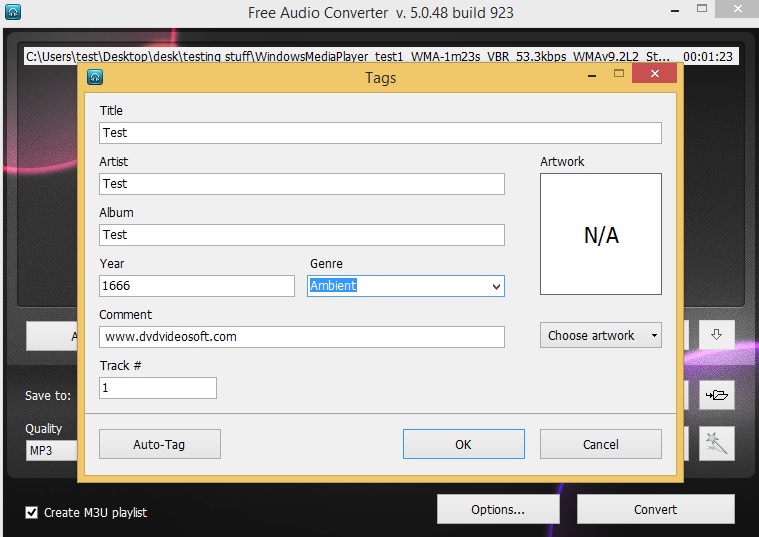Viewport: 759px width, 537px height.
Task: Confirm the tags with the OK button
Action: tap(464, 444)
